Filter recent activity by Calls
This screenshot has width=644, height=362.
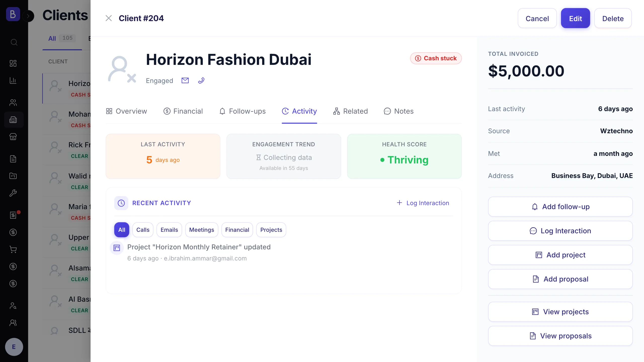[x=143, y=230]
